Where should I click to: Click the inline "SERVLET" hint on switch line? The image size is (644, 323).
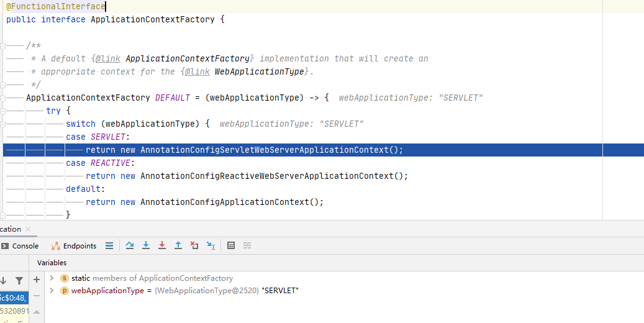pyautogui.click(x=342, y=124)
